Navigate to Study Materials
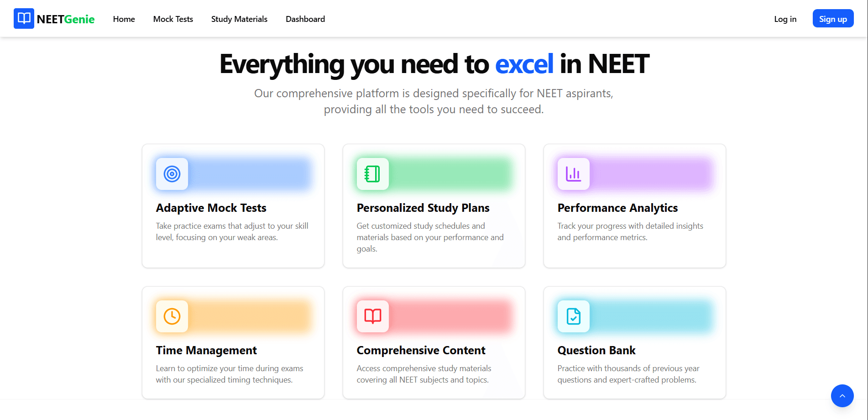Viewport: 868px width, 420px height. 239,19
